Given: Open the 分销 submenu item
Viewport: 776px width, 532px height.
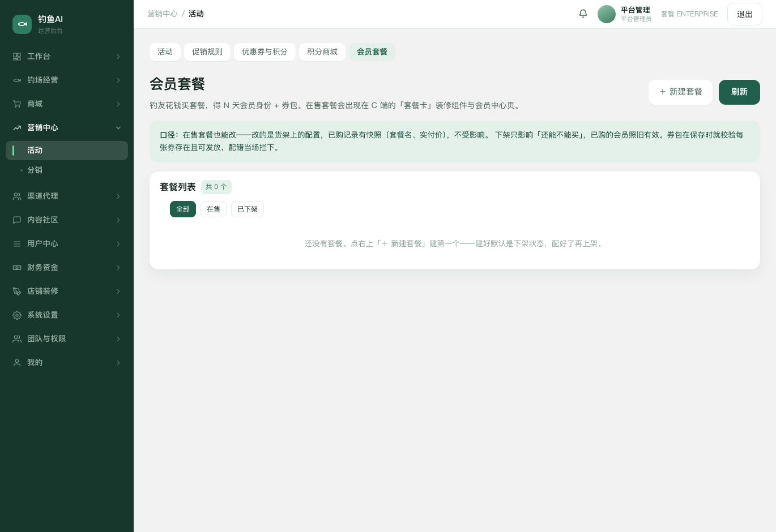Looking at the screenshot, I should 67,170.
